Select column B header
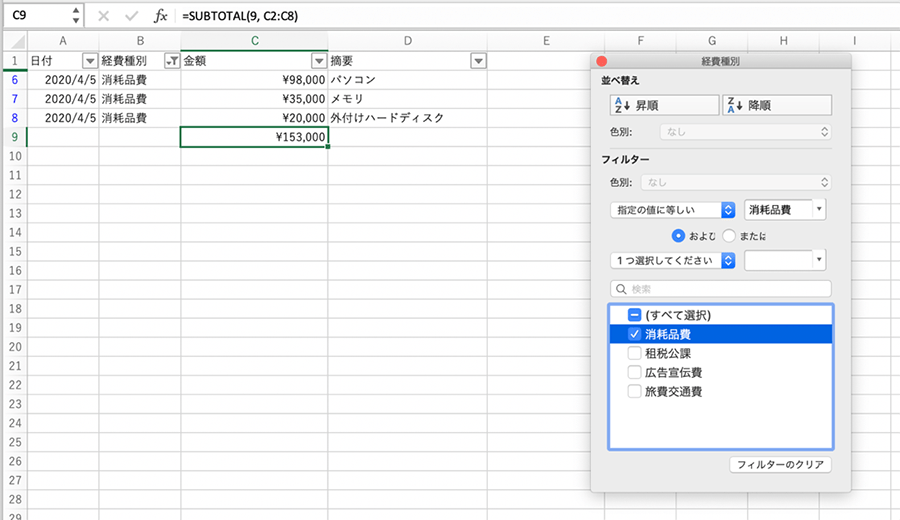The width and height of the screenshot is (900, 520). click(140, 41)
